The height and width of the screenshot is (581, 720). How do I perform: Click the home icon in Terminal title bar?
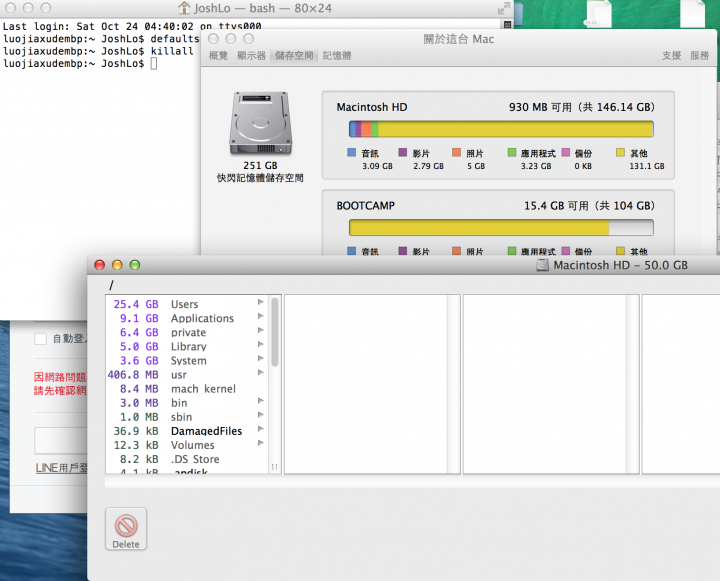click(184, 8)
